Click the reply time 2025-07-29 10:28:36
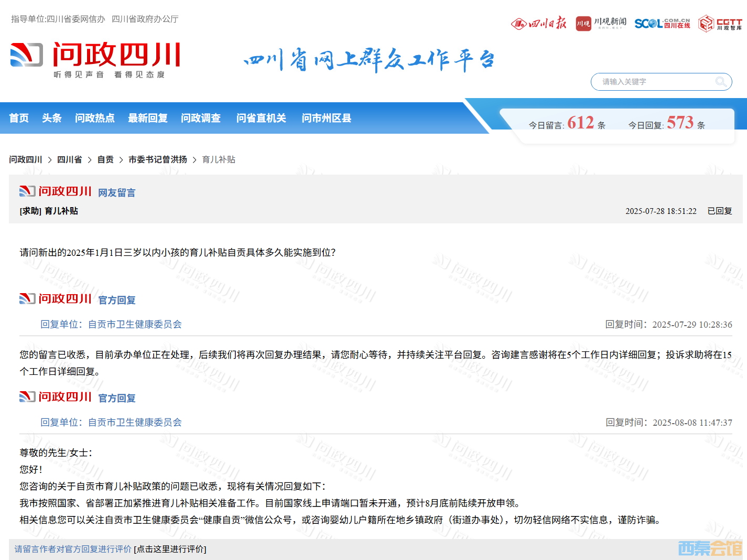The image size is (747, 560). coord(669,325)
